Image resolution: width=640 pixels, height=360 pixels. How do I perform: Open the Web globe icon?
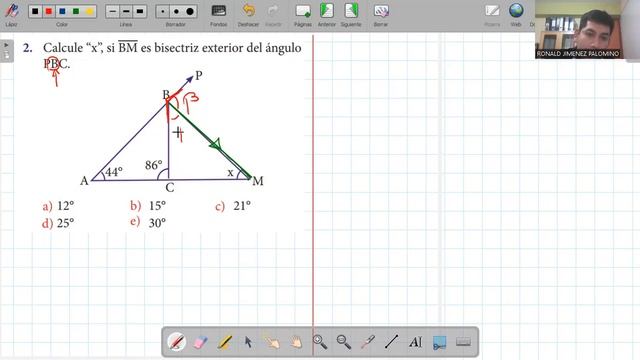click(x=516, y=11)
